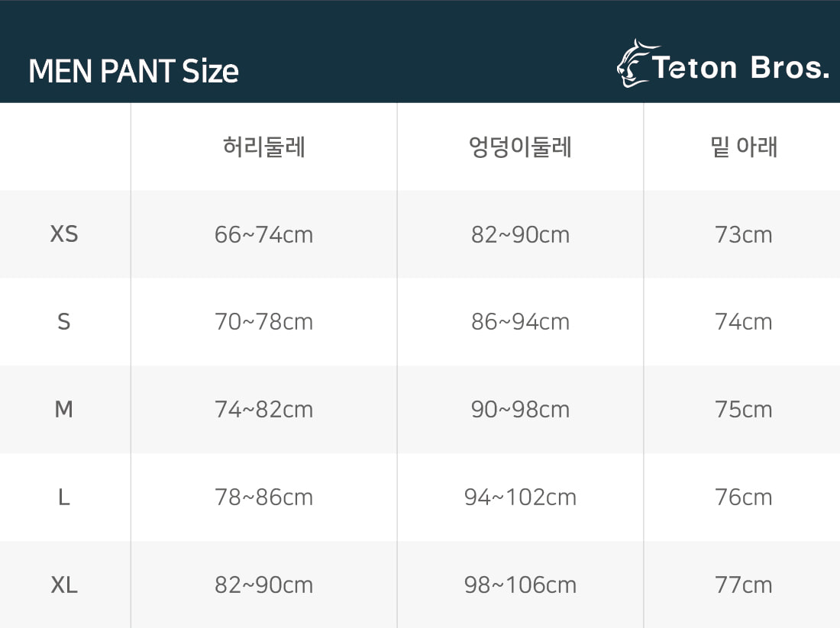
Task: Click the 70~78cm waist measurement
Action: coord(264,322)
